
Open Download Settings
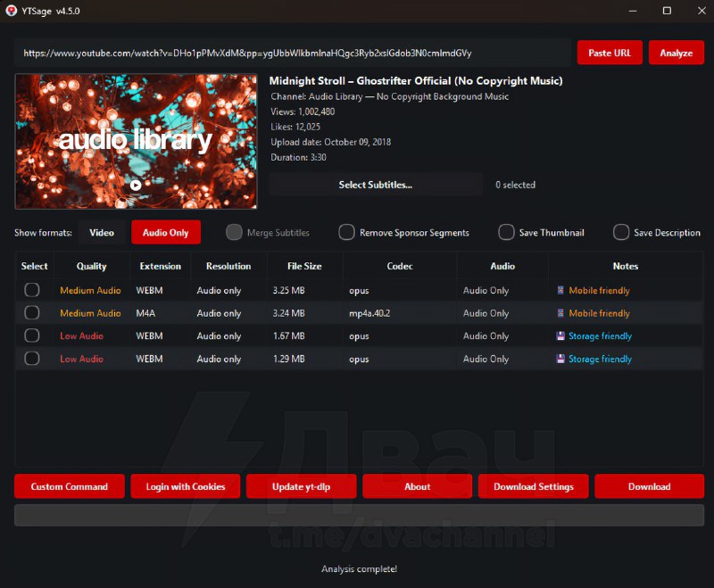533,486
